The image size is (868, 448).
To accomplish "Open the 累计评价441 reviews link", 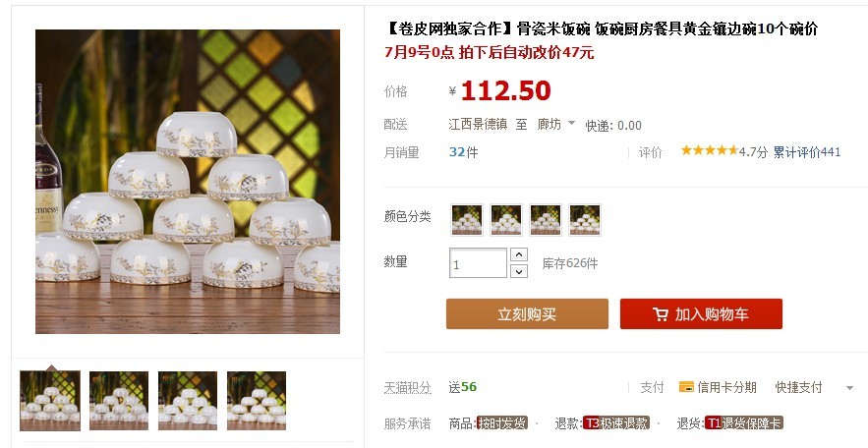I will coord(806,152).
